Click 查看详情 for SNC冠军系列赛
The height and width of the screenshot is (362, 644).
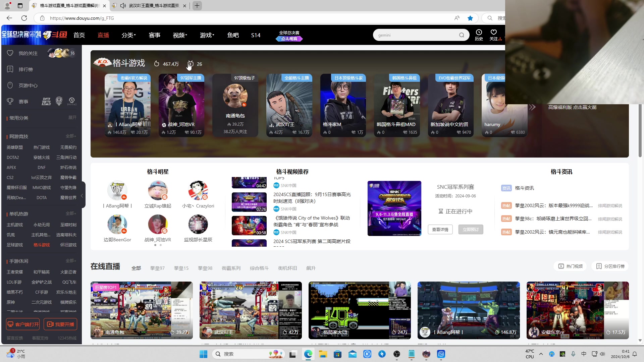coord(440,230)
